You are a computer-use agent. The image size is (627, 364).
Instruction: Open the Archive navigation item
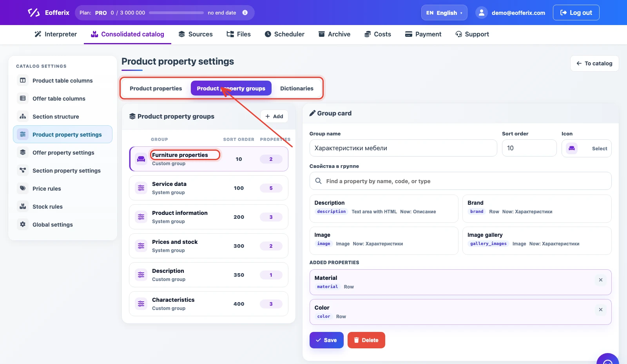(334, 34)
